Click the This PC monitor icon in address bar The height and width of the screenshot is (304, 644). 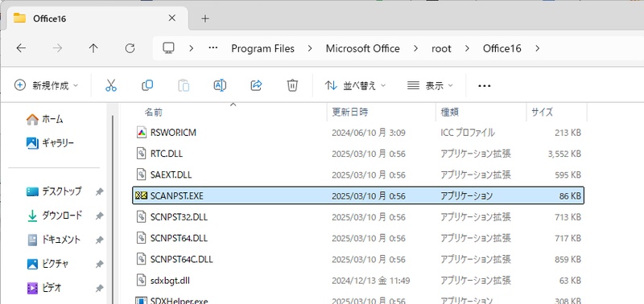click(x=168, y=48)
